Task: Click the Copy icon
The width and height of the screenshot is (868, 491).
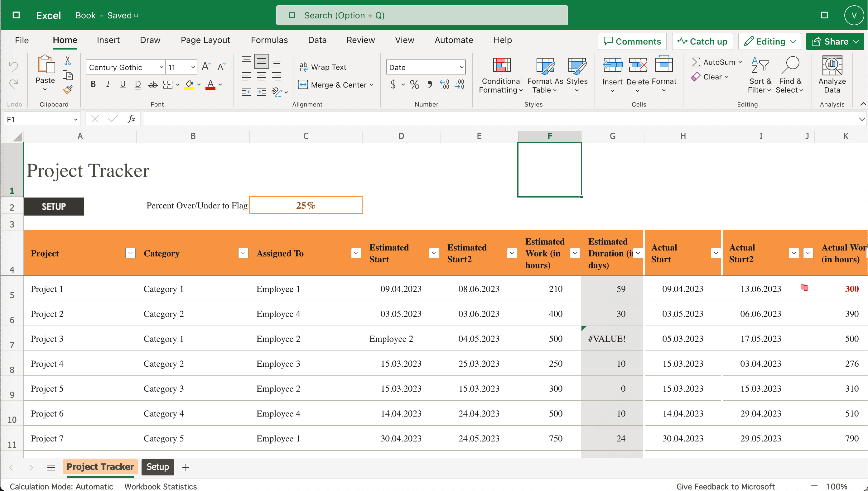Action: [67, 75]
